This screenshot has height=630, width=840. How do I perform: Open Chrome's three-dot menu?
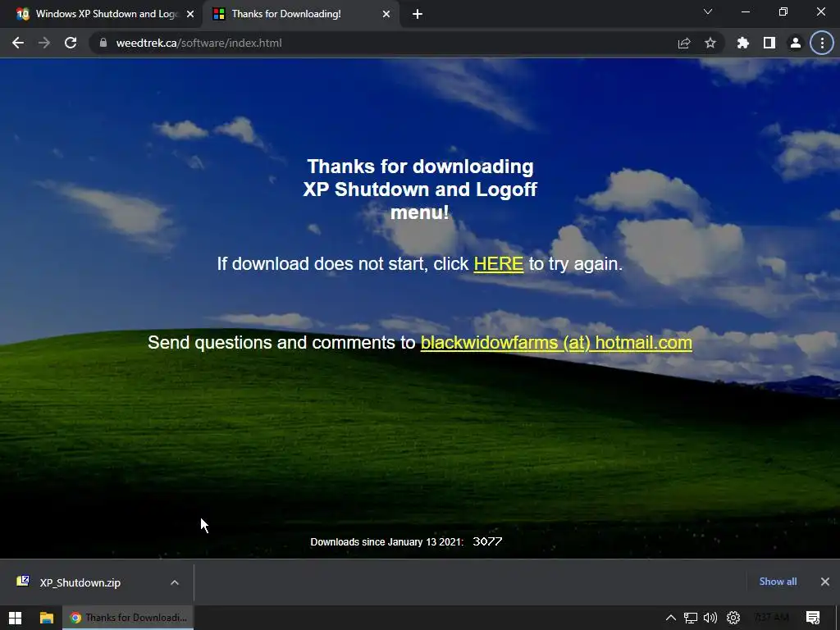click(x=822, y=43)
